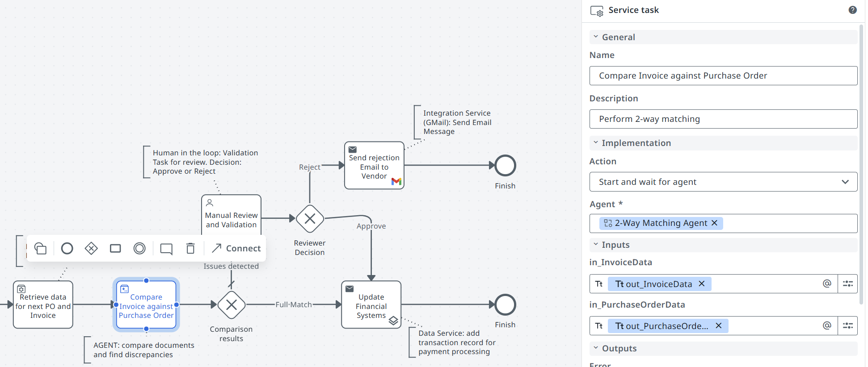The height and width of the screenshot is (367, 868).
Task: Remove out_InvoiceData variable chip
Action: pyautogui.click(x=702, y=284)
